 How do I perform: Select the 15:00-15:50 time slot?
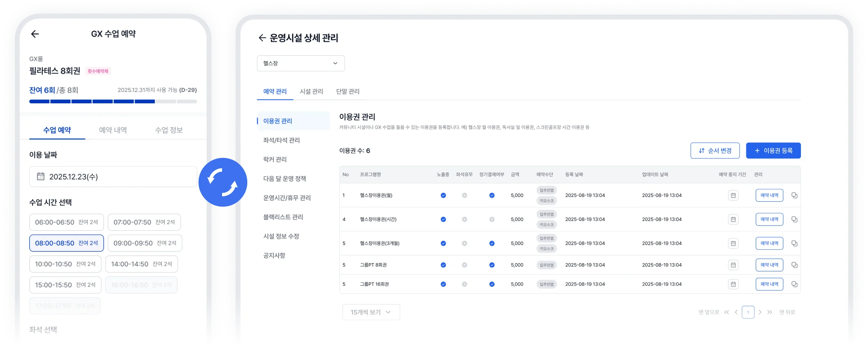(x=65, y=285)
